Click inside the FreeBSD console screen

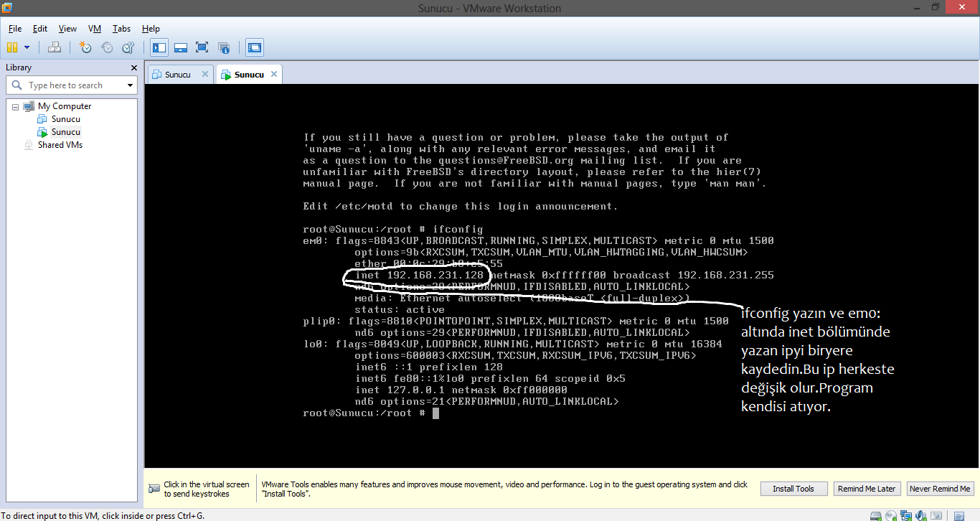pos(562,276)
